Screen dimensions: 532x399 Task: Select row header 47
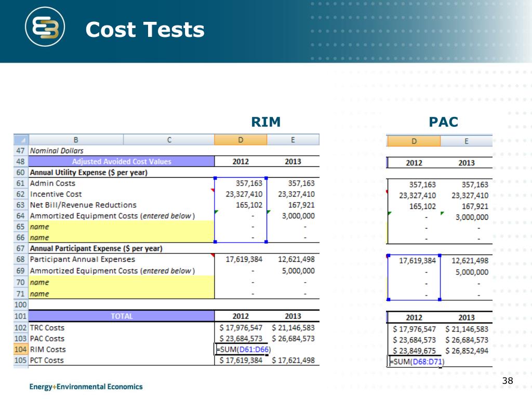(x=21, y=151)
